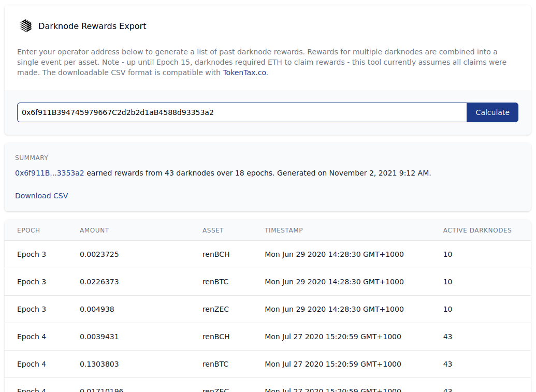Click the AMOUNT column header
Screen dimensions: 536x392
tap(94, 230)
